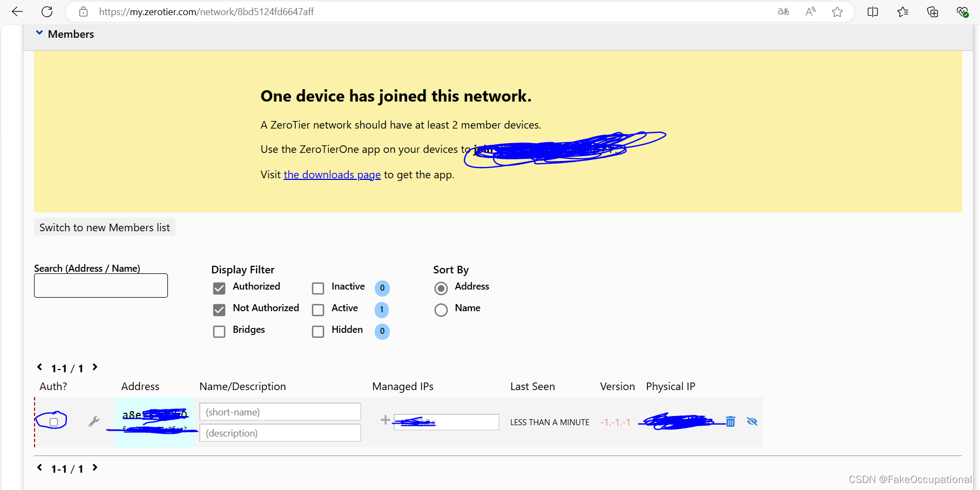Go to next page in top pager

(x=95, y=367)
